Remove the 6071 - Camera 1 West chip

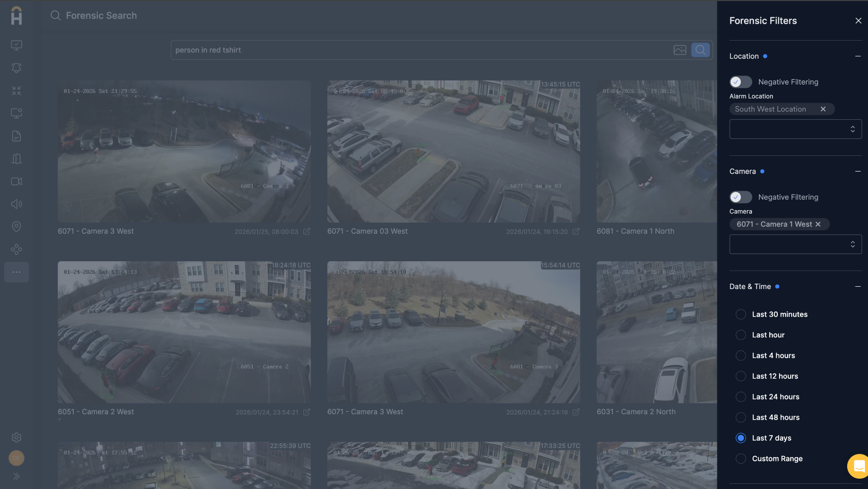(818, 224)
